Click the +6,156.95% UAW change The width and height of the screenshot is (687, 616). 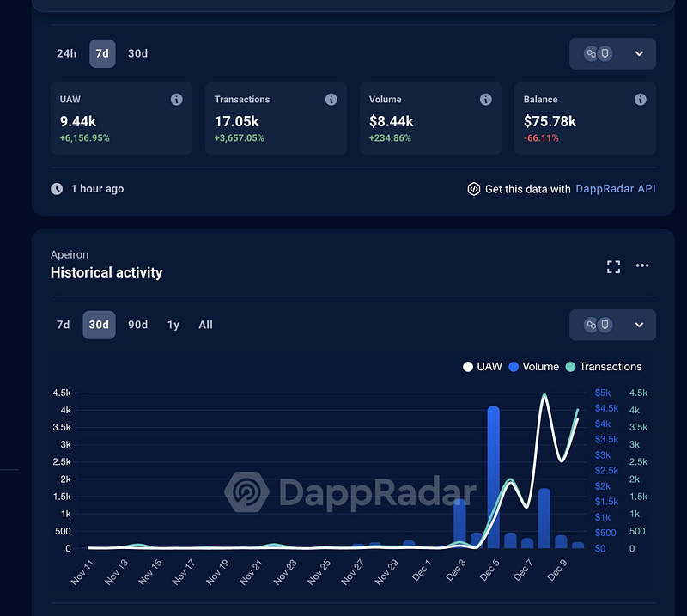click(84, 138)
